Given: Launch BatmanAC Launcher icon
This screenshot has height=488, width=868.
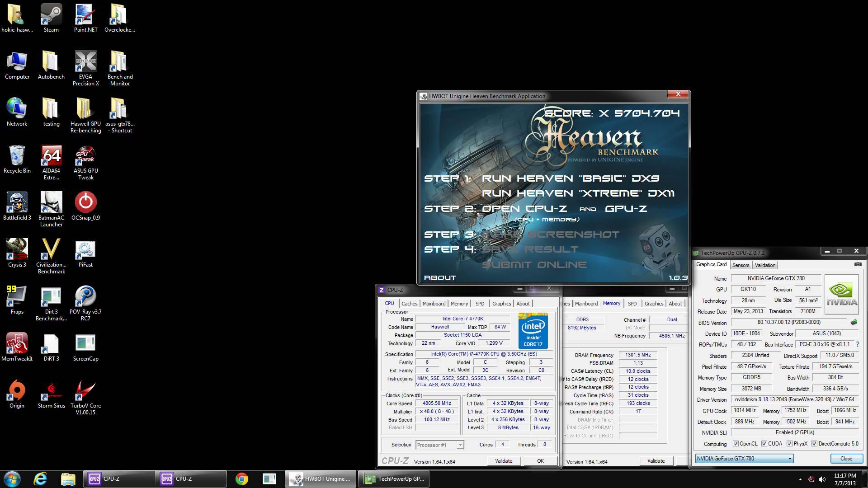Looking at the screenshot, I should pos(51,209).
